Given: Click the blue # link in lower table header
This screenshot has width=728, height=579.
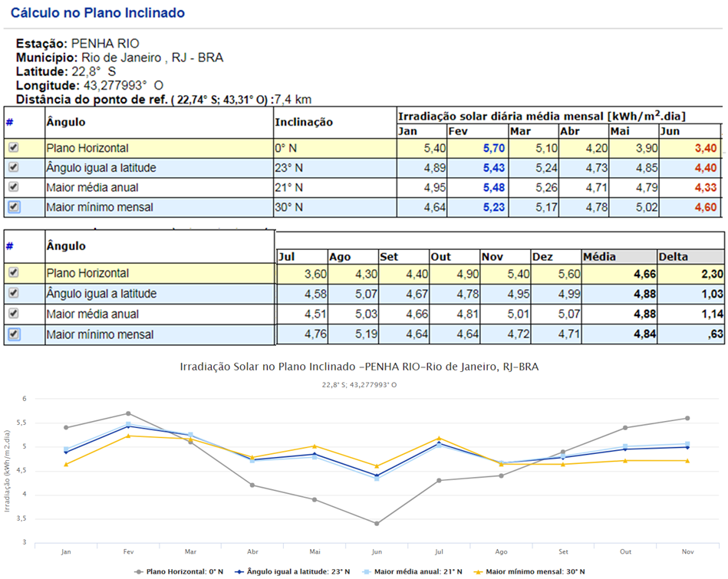Looking at the screenshot, I should pos(9,246).
